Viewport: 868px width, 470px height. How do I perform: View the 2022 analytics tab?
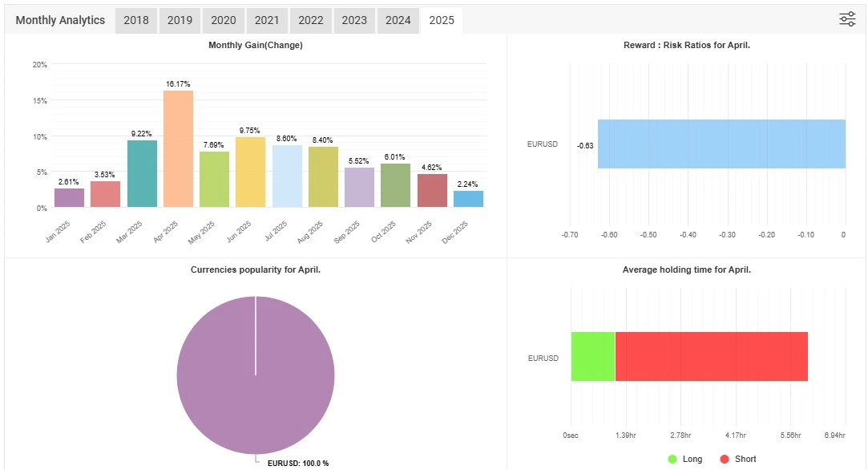point(310,21)
